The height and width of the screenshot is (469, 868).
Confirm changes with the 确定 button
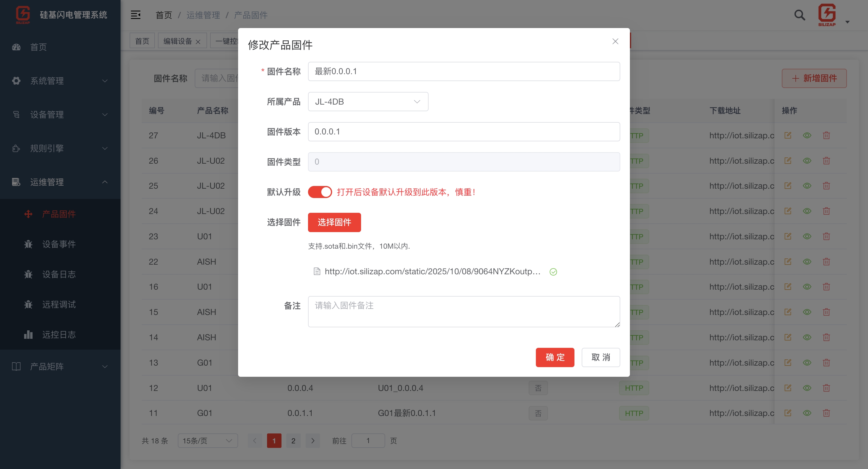[555, 357]
